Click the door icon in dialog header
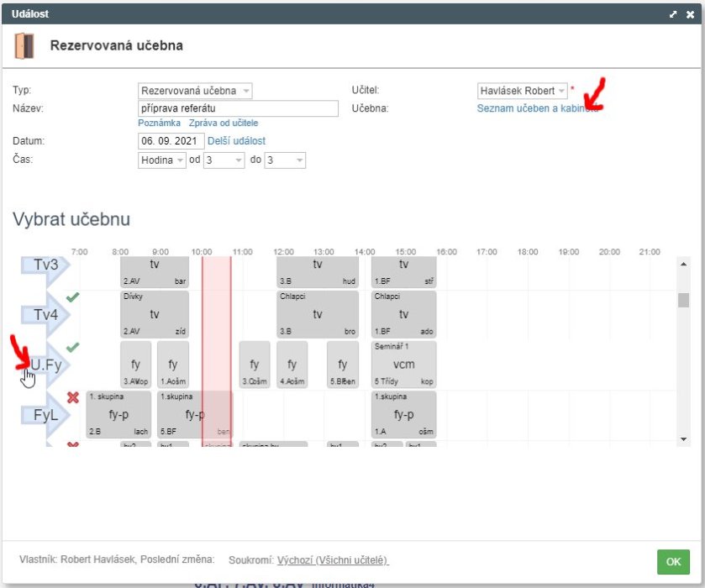 (25, 45)
